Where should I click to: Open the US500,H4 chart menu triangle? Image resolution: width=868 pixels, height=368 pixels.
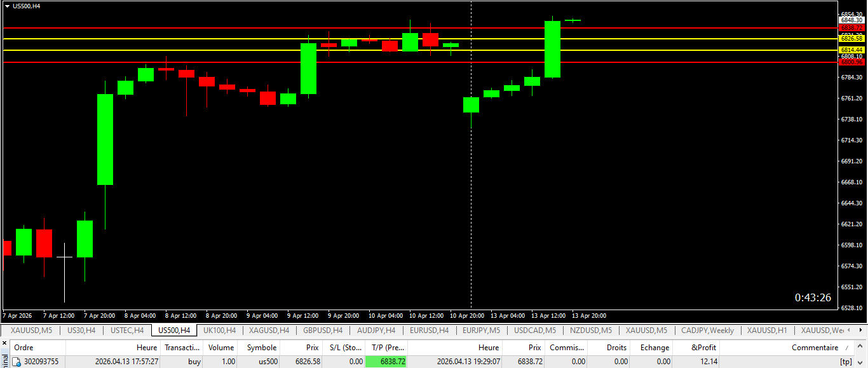(x=7, y=6)
